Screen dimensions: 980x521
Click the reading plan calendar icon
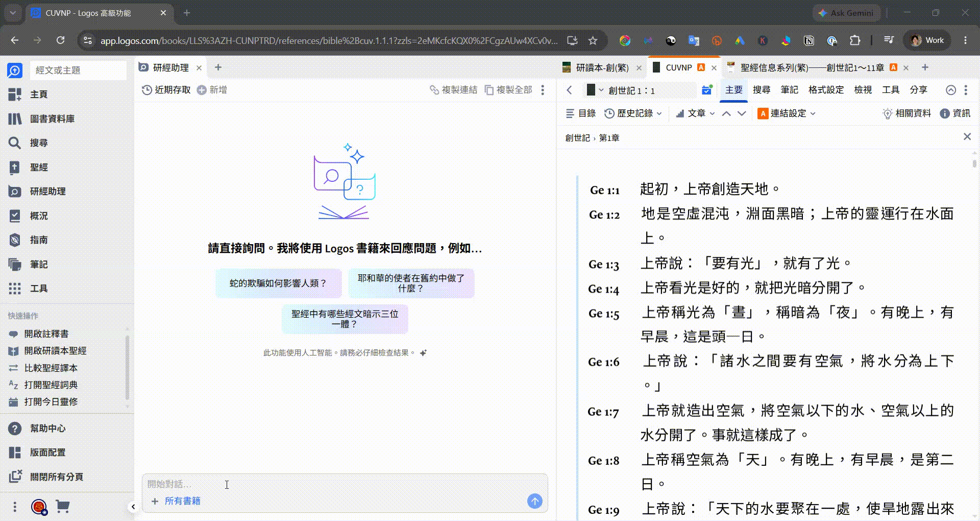707,90
